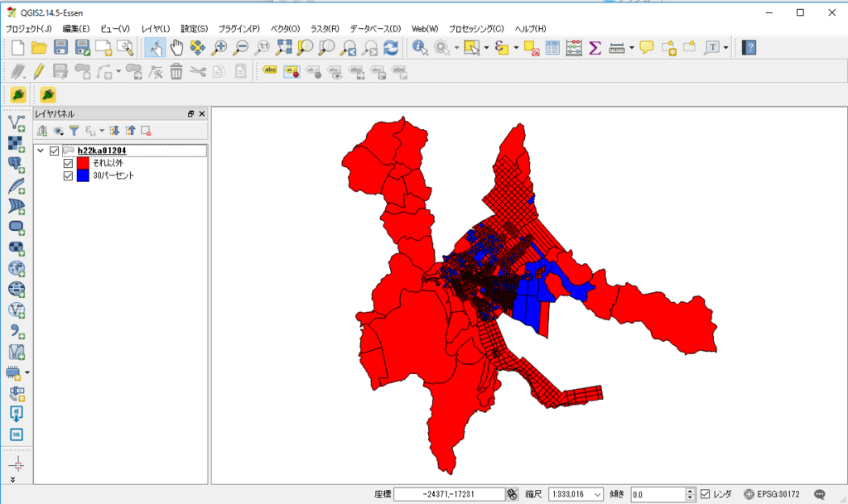Toggle visibility of layer h22ka01204

pos(54,151)
